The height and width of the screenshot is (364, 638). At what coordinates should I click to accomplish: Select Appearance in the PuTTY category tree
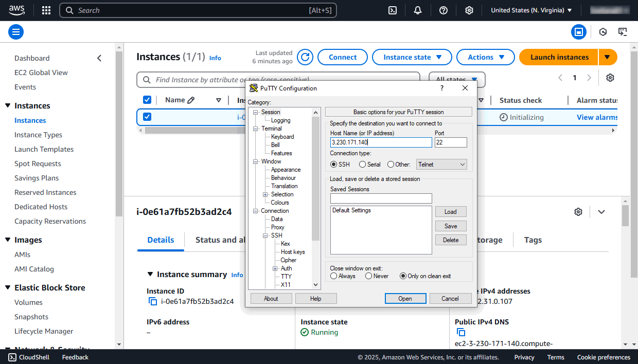coord(286,169)
